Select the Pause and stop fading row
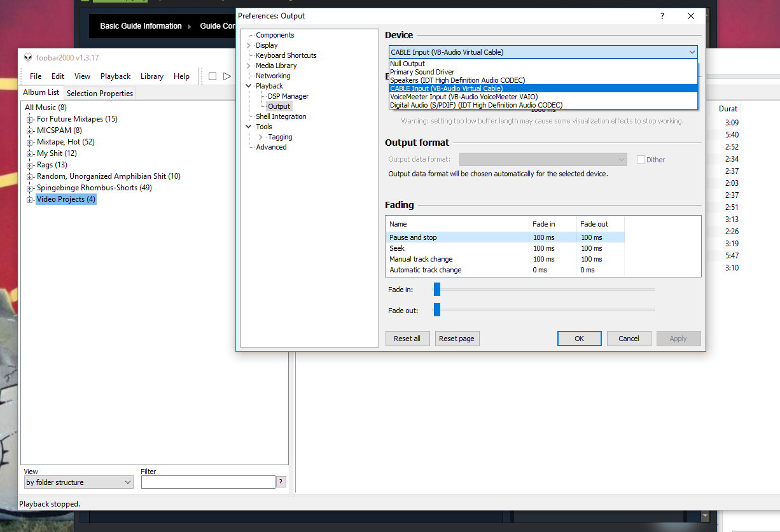This screenshot has width=780, height=532. click(505, 237)
